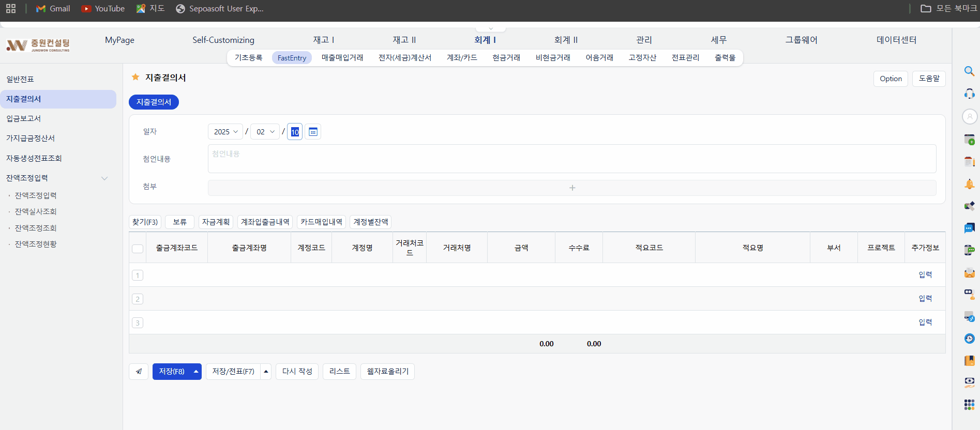Open the 그룹웨어 main menu
This screenshot has height=430, width=980.
click(x=802, y=40)
